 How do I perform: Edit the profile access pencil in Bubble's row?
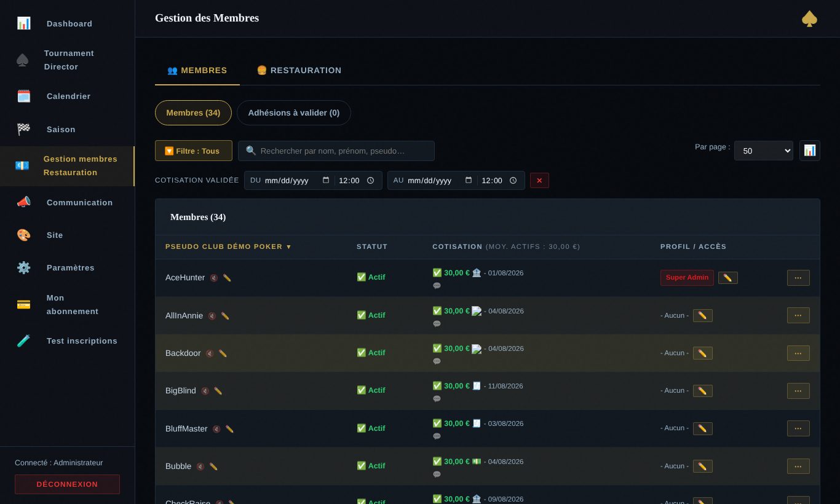pyautogui.click(x=703, y=467)
